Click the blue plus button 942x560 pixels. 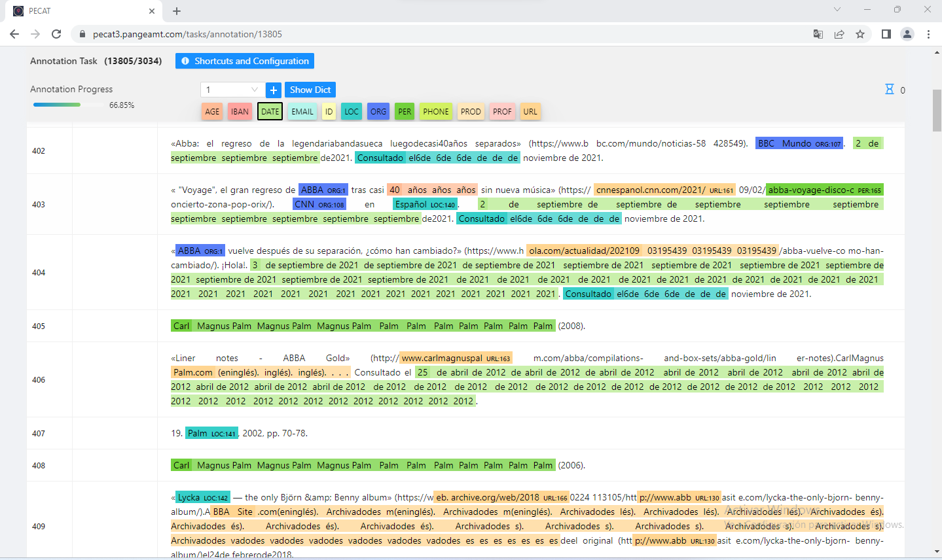click(x=274, y=90)
